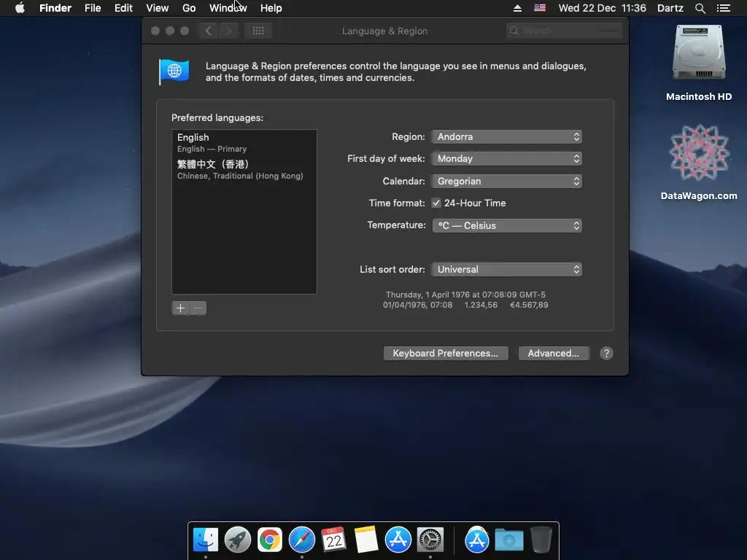747x560 pixels.
Task: Open the Calendar dropdown showing Gregorian
Action: (506, 181)
